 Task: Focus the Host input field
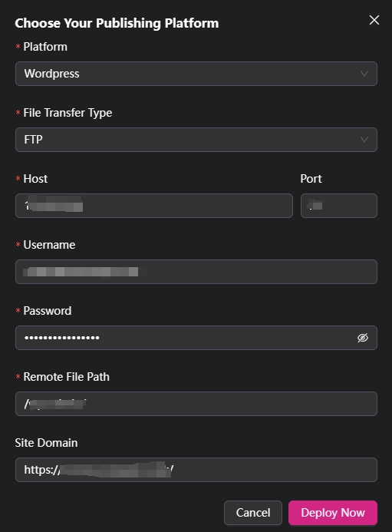(x=154, y=206)
